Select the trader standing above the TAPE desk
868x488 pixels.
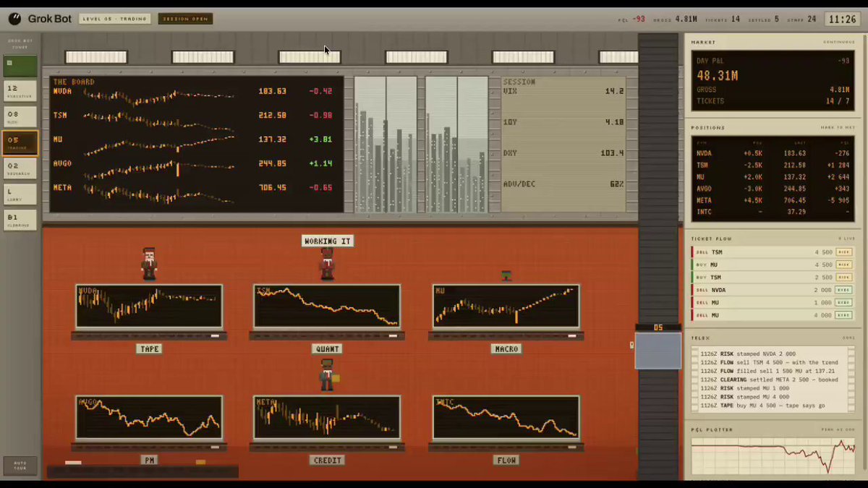click(x=149, y=263)
